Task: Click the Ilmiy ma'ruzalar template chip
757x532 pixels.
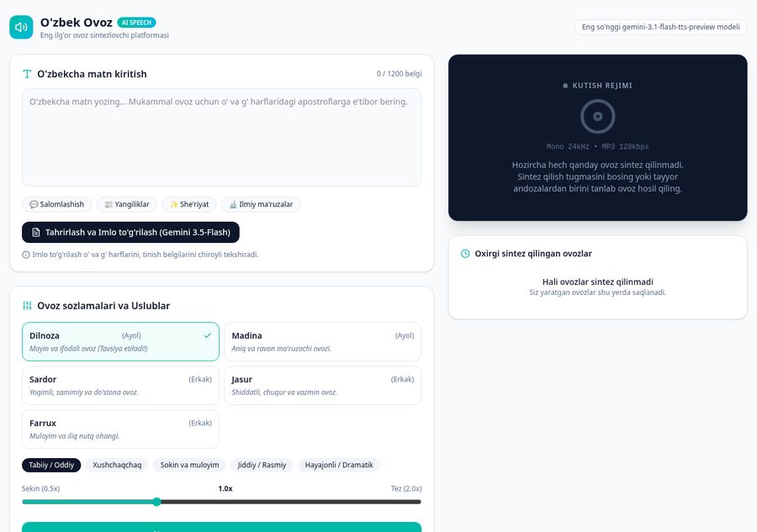Action: pyautogui.click(x=262, y=204)
